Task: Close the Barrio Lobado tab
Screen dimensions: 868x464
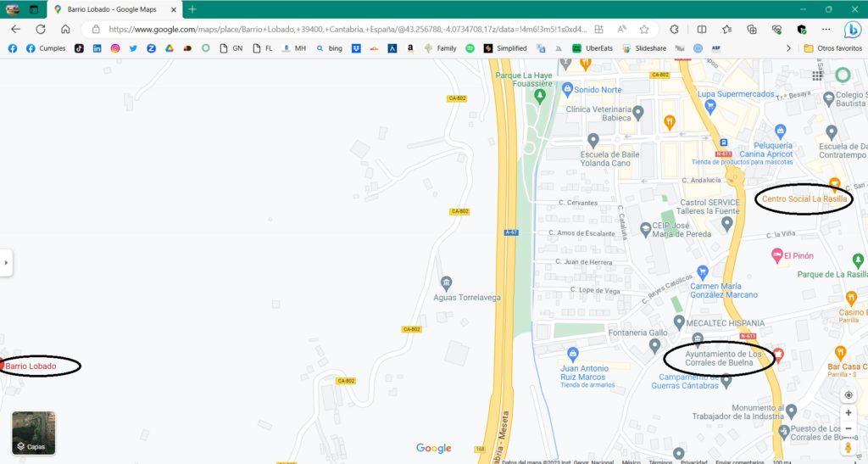Action: [173, 9]
